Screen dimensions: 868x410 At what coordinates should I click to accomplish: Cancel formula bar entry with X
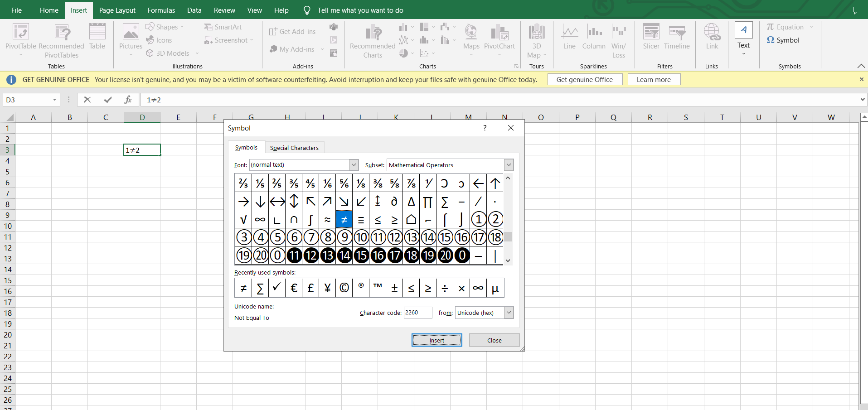(87, 100)
